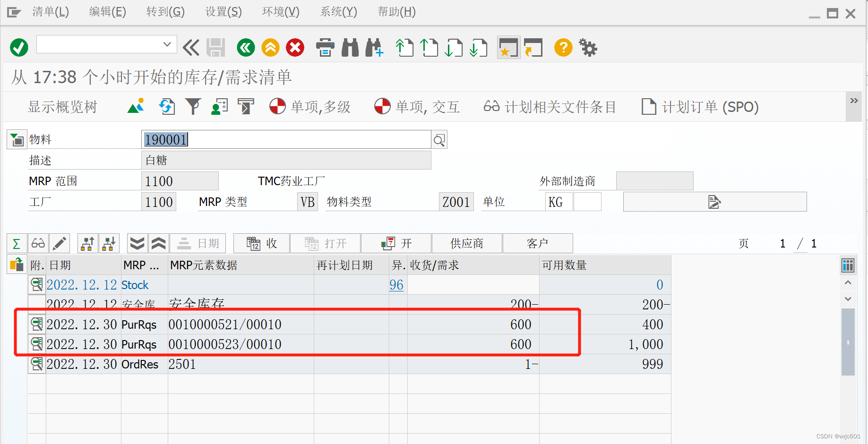Open the 转到(G) menu
This screenshot has height=444, width=868.
coord(165,12)
